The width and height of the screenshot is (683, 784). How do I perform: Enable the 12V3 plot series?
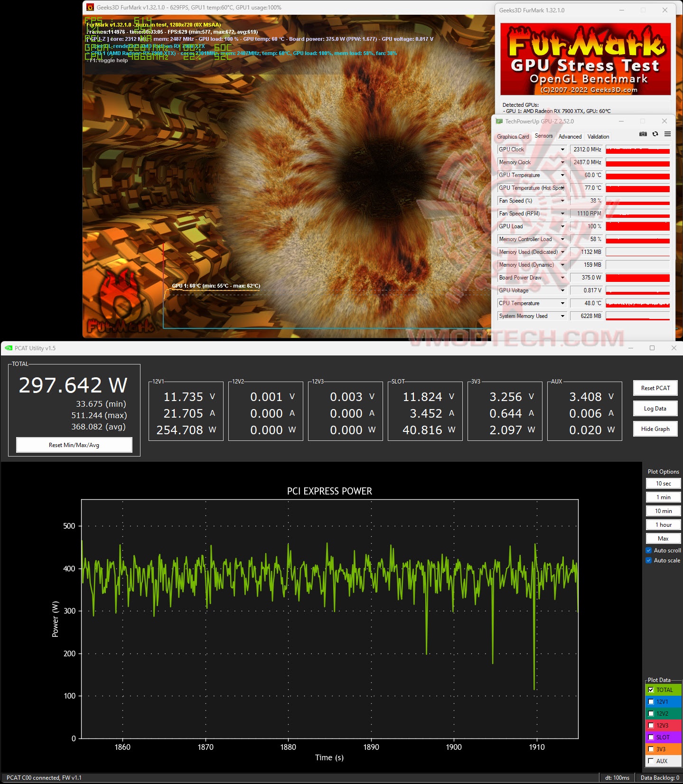(651, 726)
